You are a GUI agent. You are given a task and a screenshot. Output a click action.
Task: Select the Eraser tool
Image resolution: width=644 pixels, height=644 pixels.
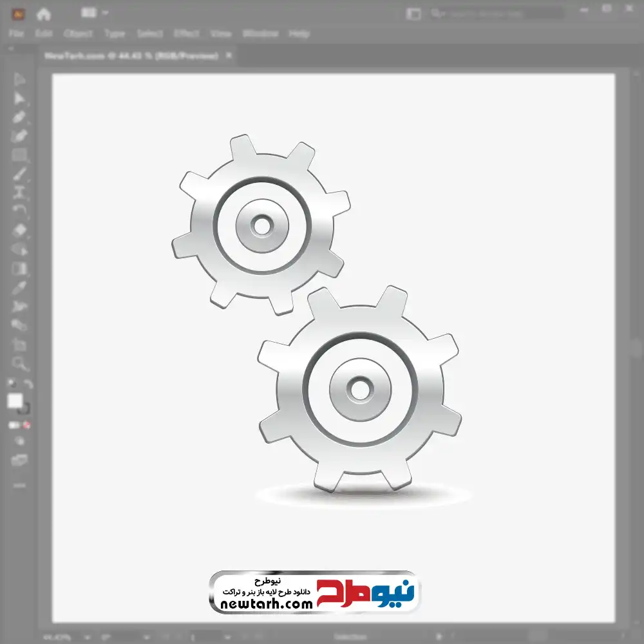tap(19, 230)
